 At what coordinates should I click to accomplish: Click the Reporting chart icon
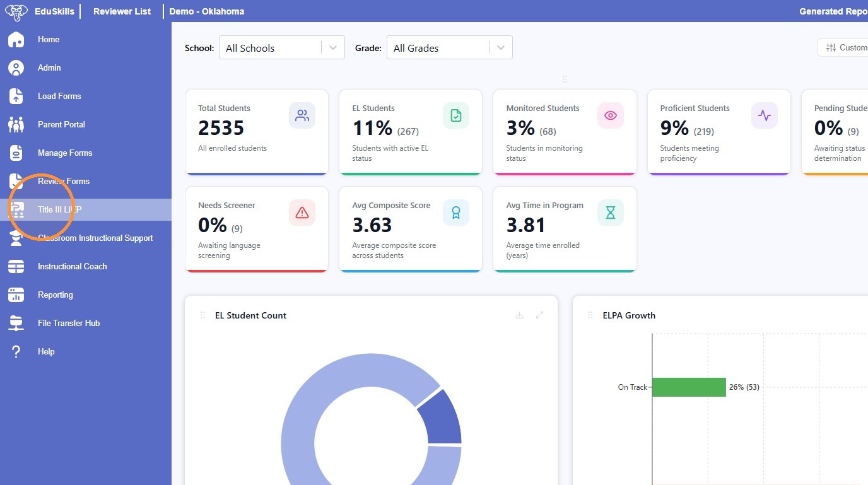(16, 295)
